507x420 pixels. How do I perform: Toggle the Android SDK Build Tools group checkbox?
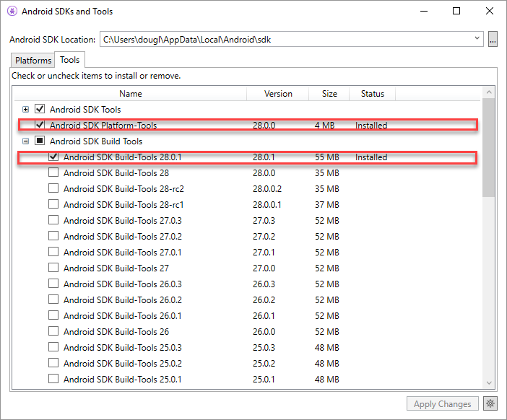click(x=40, y=140)
